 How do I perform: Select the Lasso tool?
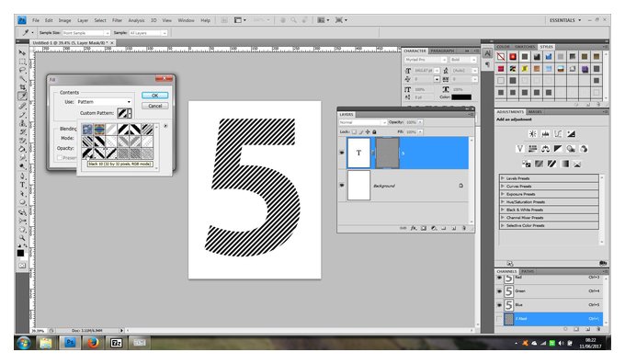click(x=22, y=70)
